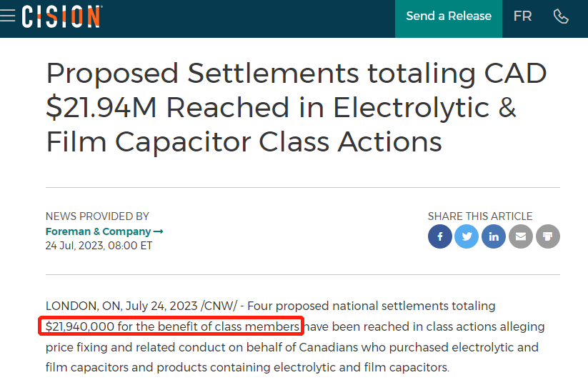588x390 pixels.
Task: Click the SHARE THIS ARTICLE label
Action: pyautogui.click(x=480, y=216)
